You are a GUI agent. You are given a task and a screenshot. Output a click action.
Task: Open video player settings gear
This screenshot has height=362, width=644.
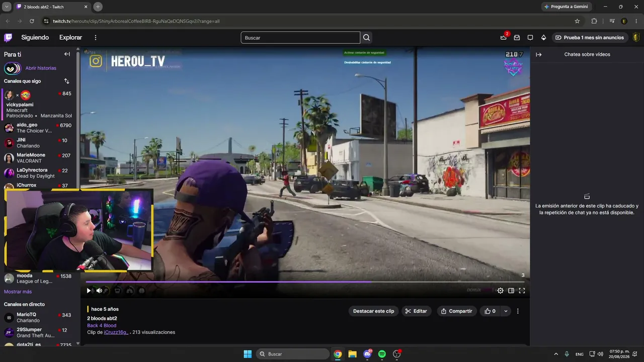[x=500, y=291]
